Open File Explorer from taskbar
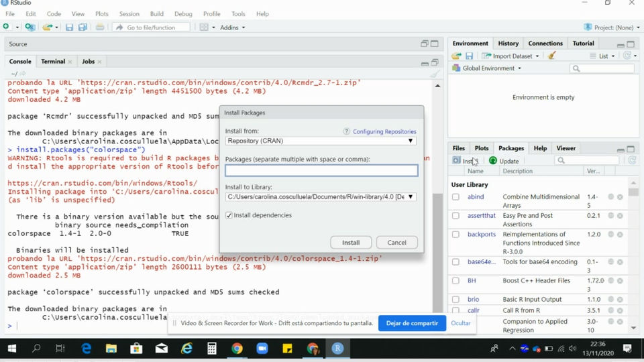Viewport: 644px width, 362px height. 111,349
